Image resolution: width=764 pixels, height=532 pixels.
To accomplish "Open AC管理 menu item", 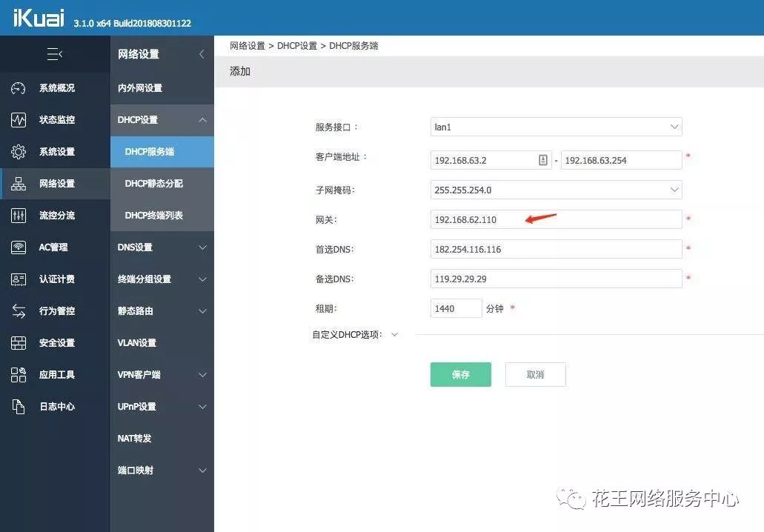I will 55,247.
